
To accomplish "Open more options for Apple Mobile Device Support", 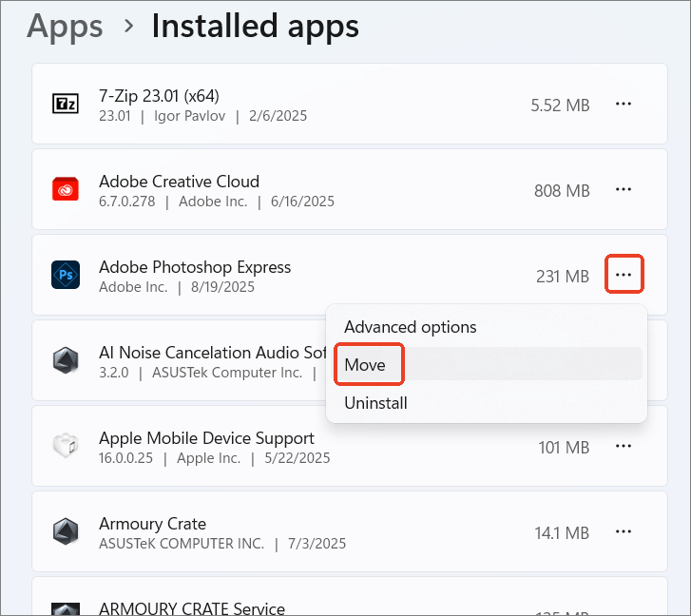I will [624, 446].
